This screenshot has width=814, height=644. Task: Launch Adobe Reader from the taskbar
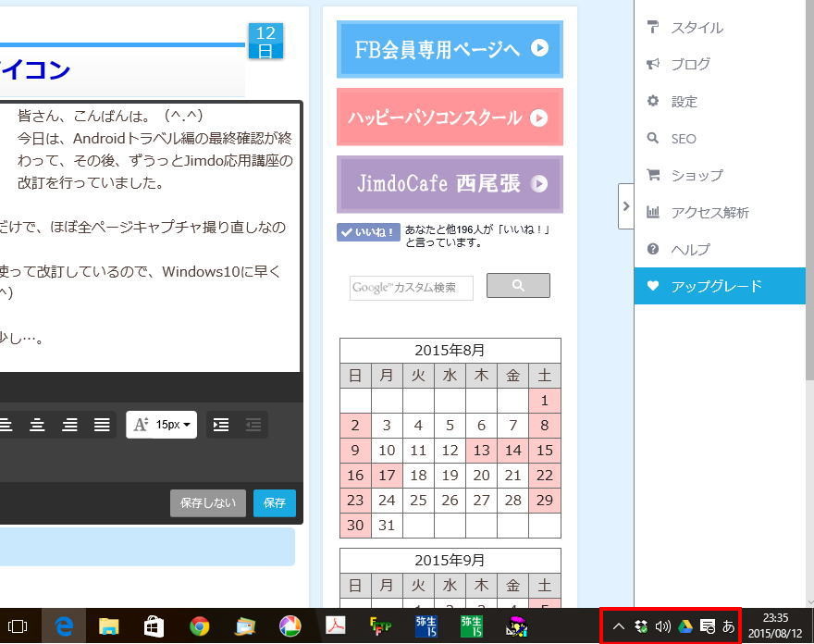[336, 626]
